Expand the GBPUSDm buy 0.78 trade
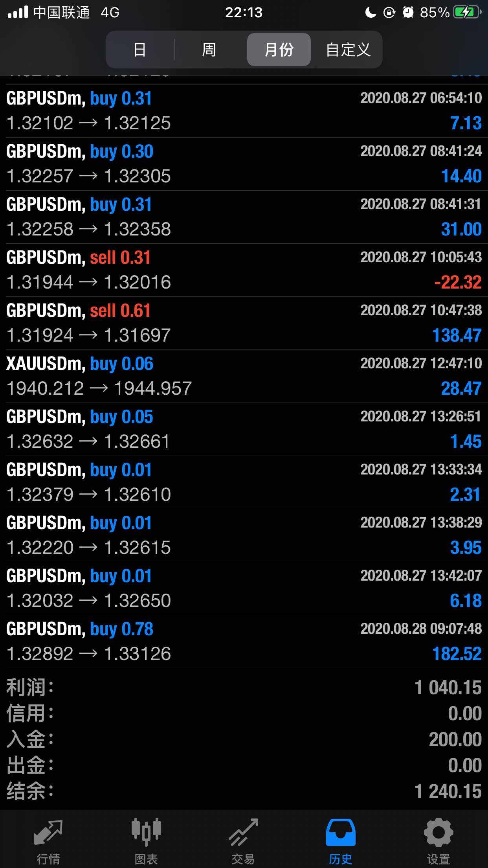This screenshot has height=868, width=488. (244, 642)
